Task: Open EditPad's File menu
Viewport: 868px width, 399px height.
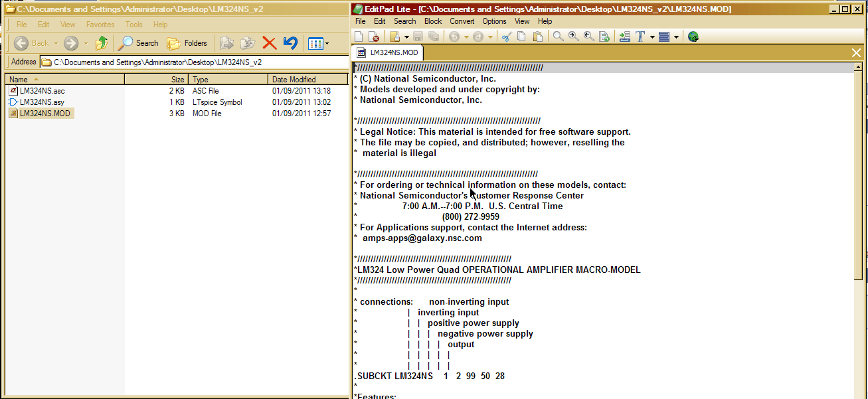Action: click(361, 21)
